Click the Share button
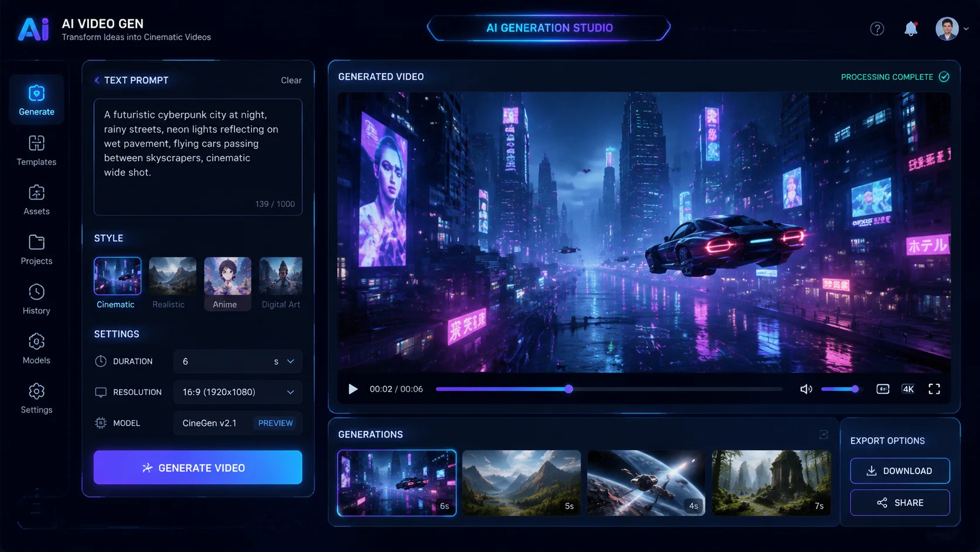The image size is (980, 552). (x=900, y=503)
